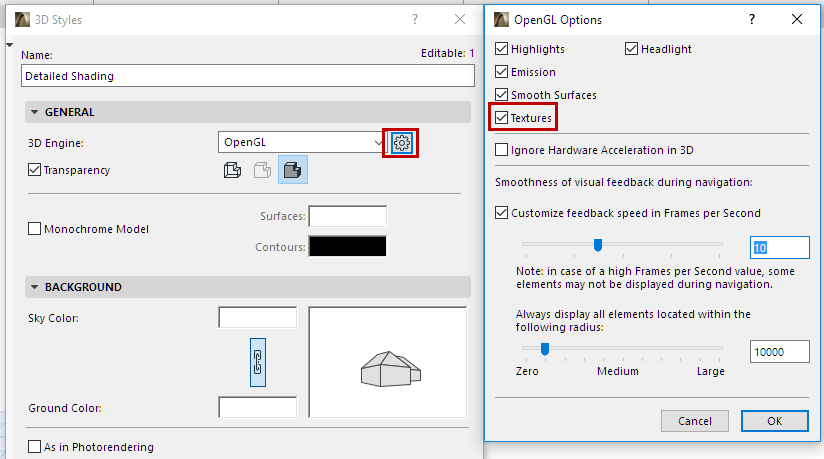Toggle sky and ground color chain link
The width and height of the screenshot is (824, 459).
(x=257, y=362)
